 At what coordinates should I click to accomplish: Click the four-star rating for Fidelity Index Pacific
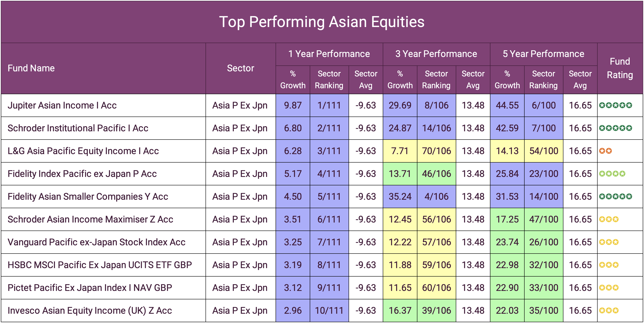612,174
